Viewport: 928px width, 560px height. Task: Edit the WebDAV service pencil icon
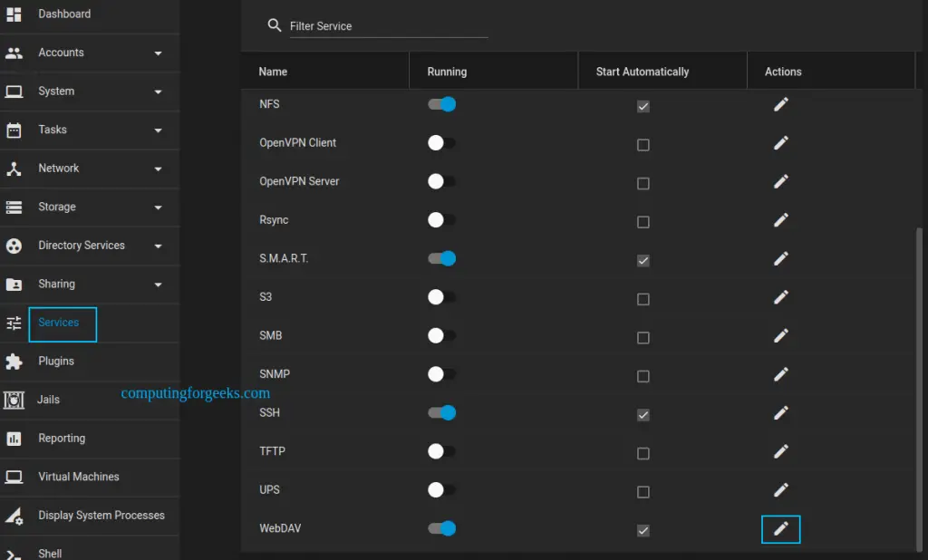click(x=780, y=528)
